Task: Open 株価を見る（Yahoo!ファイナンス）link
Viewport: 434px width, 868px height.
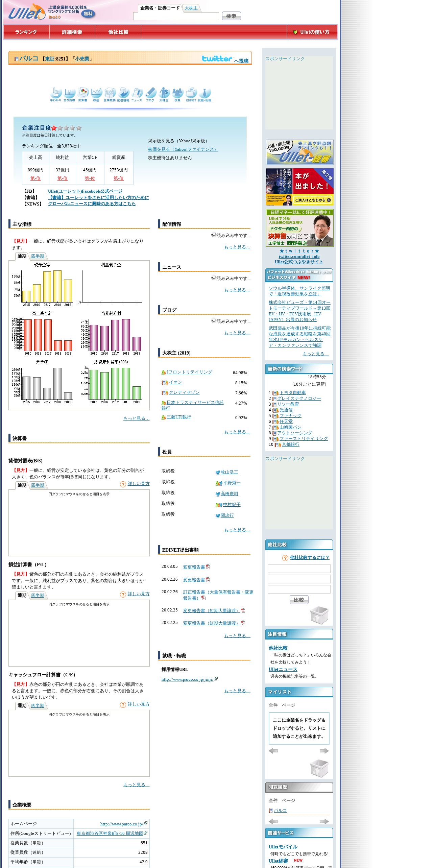Action: click(x=183, y=149)
